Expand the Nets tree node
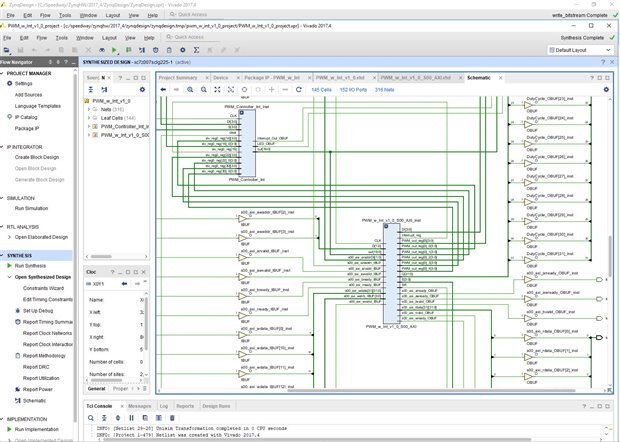 (88, 110)
